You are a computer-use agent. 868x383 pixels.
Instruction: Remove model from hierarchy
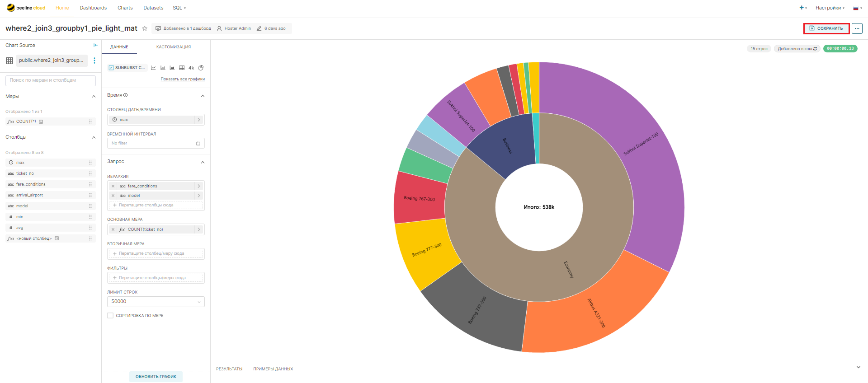pos(113,196)
